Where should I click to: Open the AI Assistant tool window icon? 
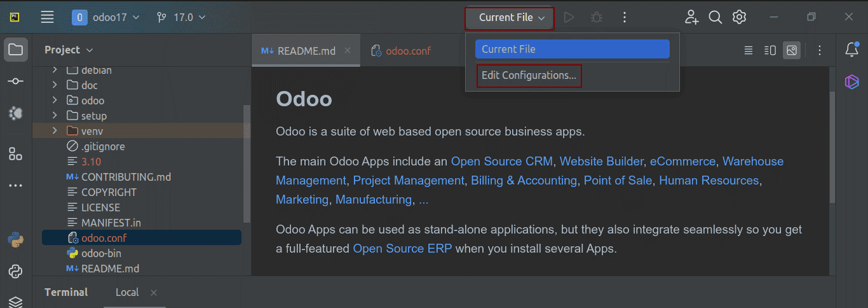click(851, 81)
